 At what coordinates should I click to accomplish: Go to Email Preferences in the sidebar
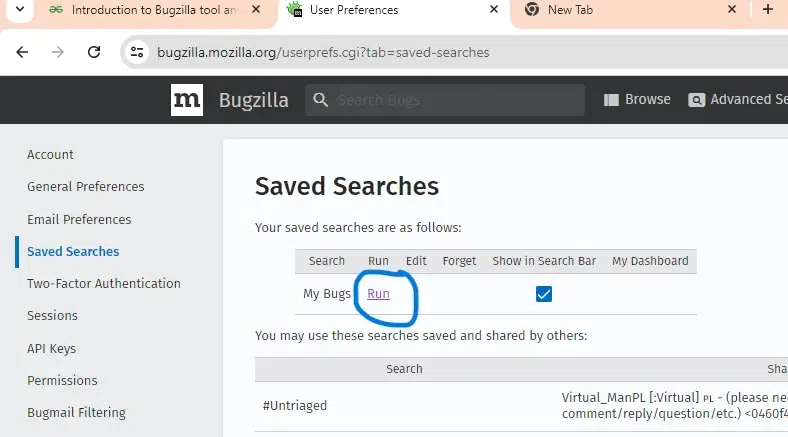(x=79, y=220)
